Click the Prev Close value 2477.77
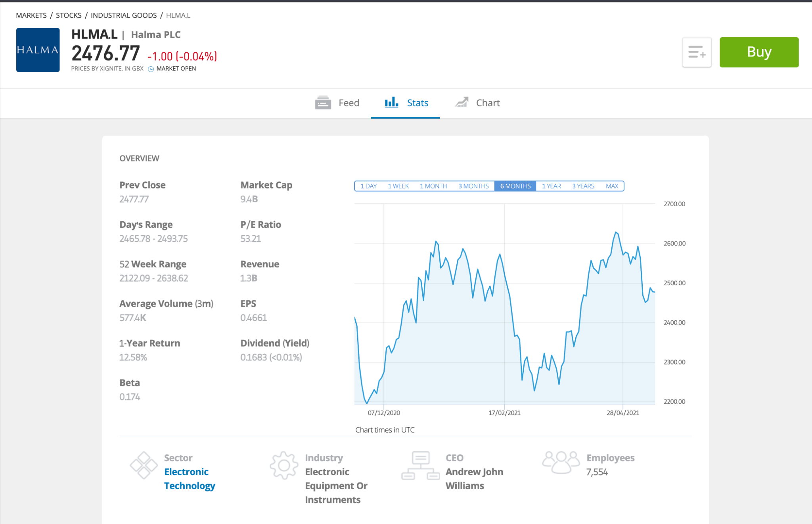 pos(134,199)
